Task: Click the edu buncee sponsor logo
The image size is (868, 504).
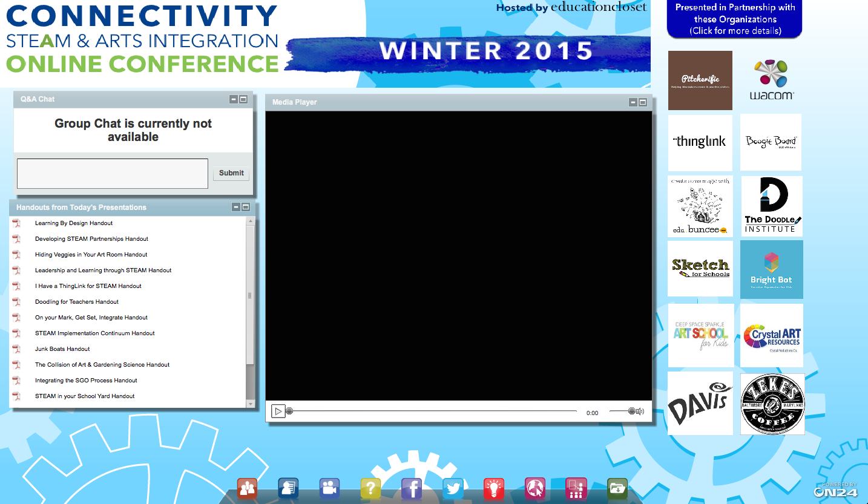Action: [700, 206]
